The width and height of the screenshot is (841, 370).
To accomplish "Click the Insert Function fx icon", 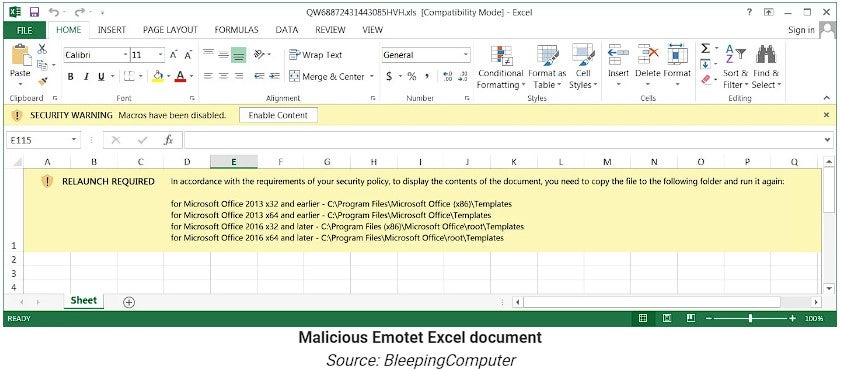I will coord(168,140).
